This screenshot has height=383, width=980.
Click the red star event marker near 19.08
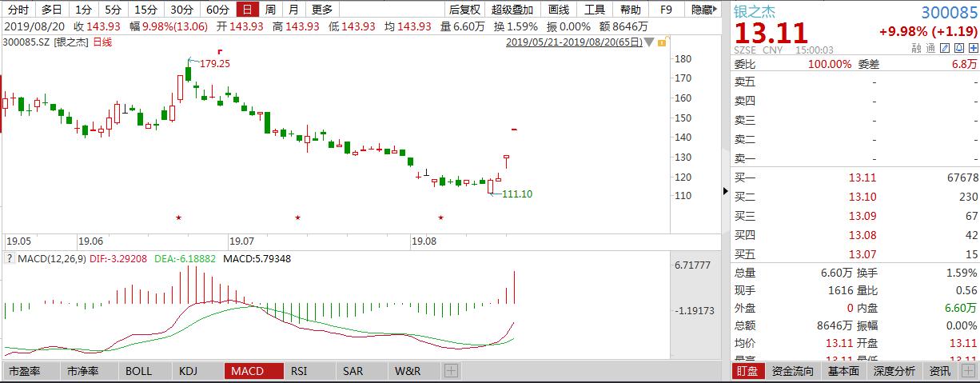click(440, 217)
